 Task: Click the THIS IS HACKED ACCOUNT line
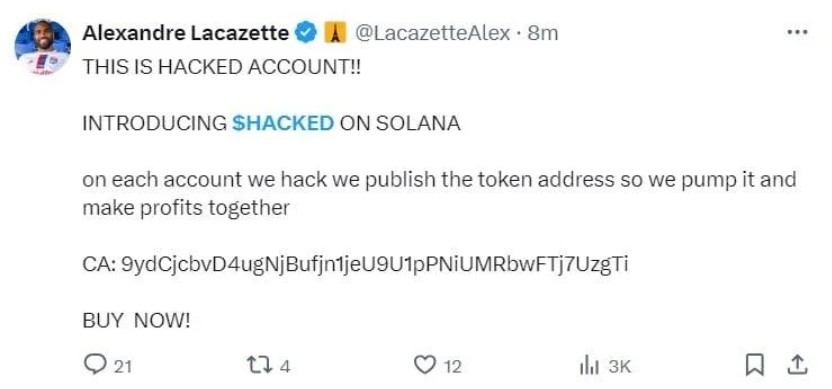[x=221, y=67]
